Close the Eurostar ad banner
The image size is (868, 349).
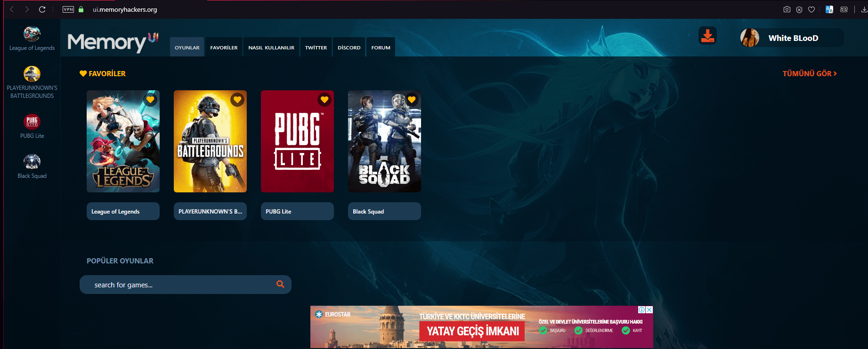(649, 309)
